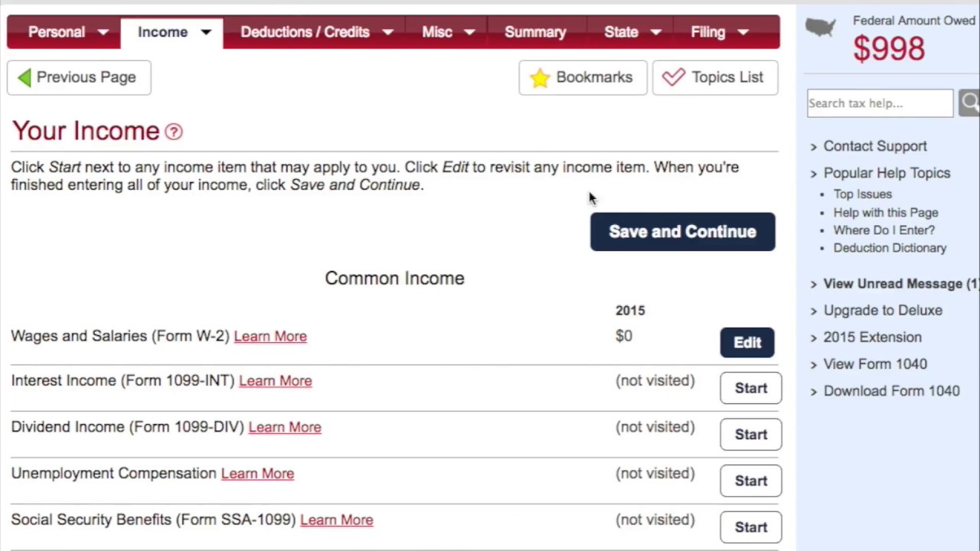Open the State tab
This screenshot has height=551, width=980.
621,32
